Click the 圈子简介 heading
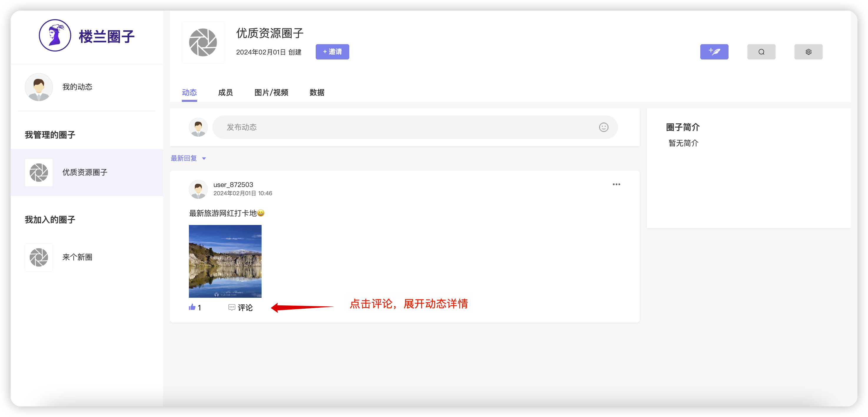The height and width of the screenshot is (417, 868). point(683,127)
